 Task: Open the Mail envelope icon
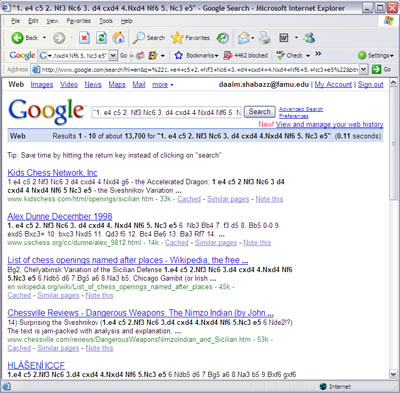tap(244, 38)
